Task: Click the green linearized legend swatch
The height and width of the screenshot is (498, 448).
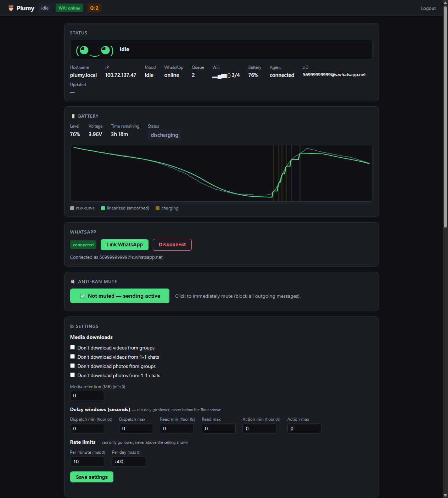Action: [x=103, y=208]
